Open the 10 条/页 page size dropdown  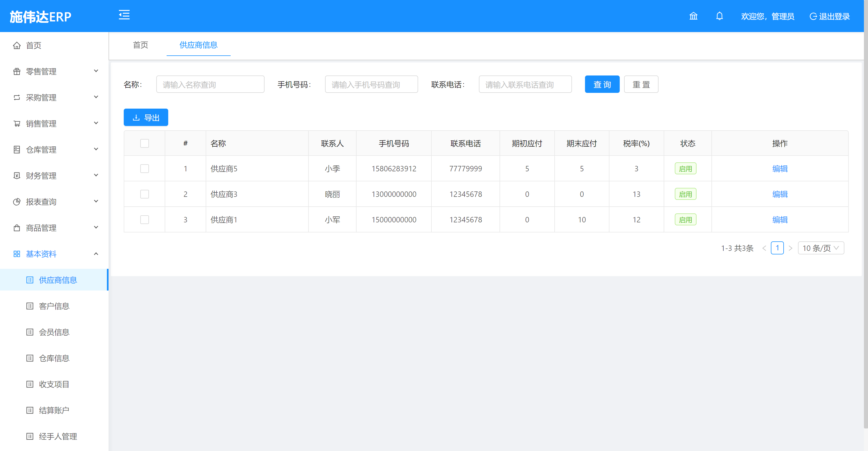click(x=821, y=248)
